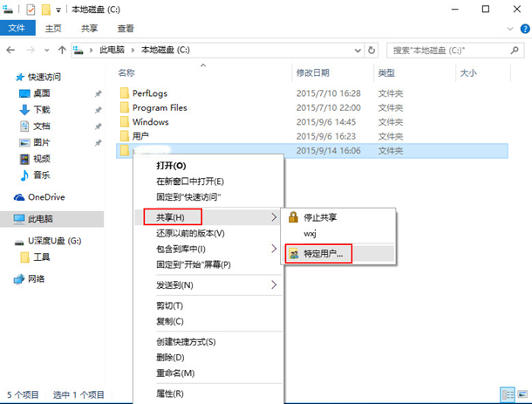The height and width of the screenshot is (404, 532).
Task: Open the 文件 ribbon tab
Action: [x=17, y=28]
